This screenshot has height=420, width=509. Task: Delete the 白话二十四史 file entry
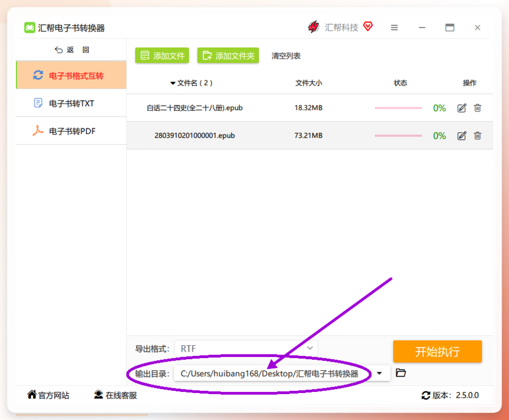click(x=477, y=108)
